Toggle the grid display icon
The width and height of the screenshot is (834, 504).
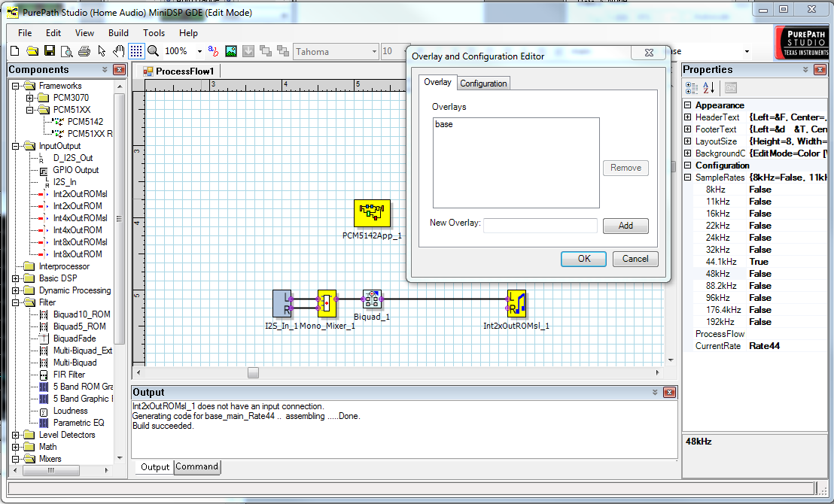point(136,51)
